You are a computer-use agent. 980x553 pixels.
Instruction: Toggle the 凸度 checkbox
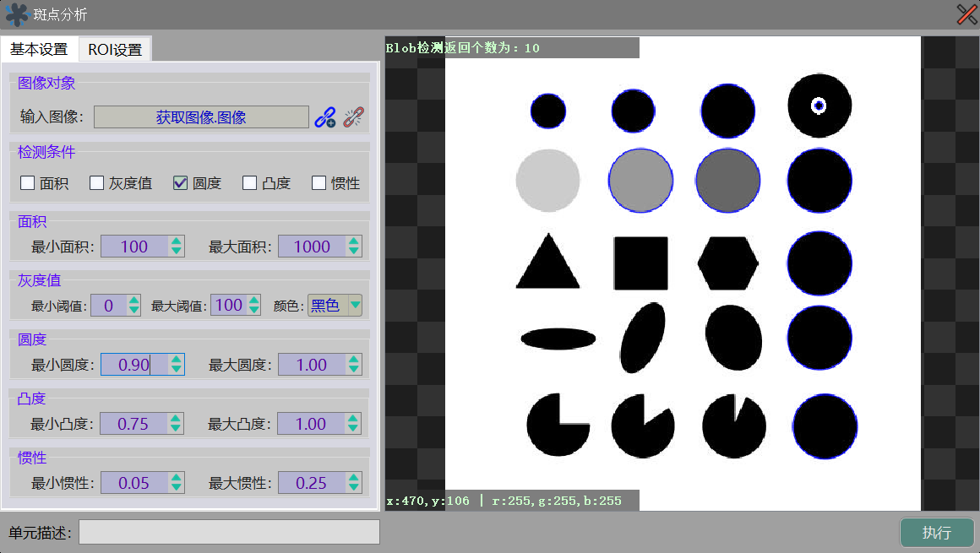(250, 183)
